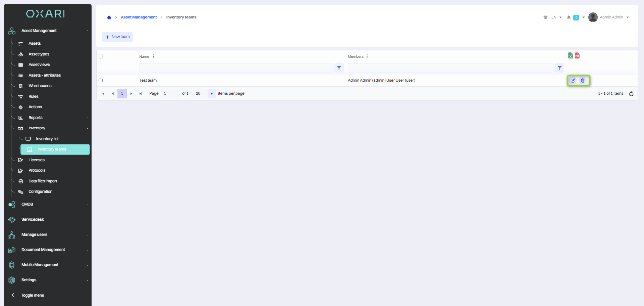Open the EN language dropdown

[556, 17]
